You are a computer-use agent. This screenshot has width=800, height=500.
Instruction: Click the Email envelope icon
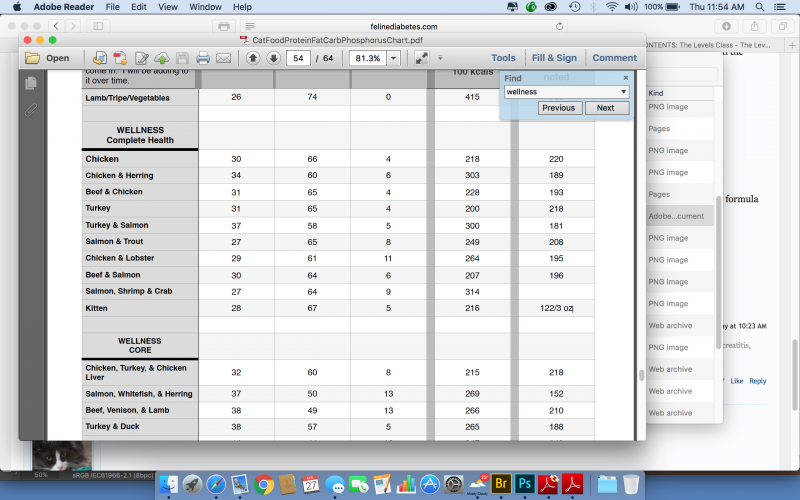223,58
